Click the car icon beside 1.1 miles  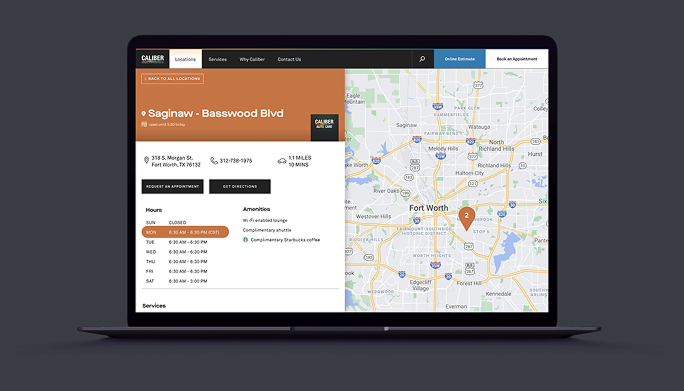tap(282, 161)
